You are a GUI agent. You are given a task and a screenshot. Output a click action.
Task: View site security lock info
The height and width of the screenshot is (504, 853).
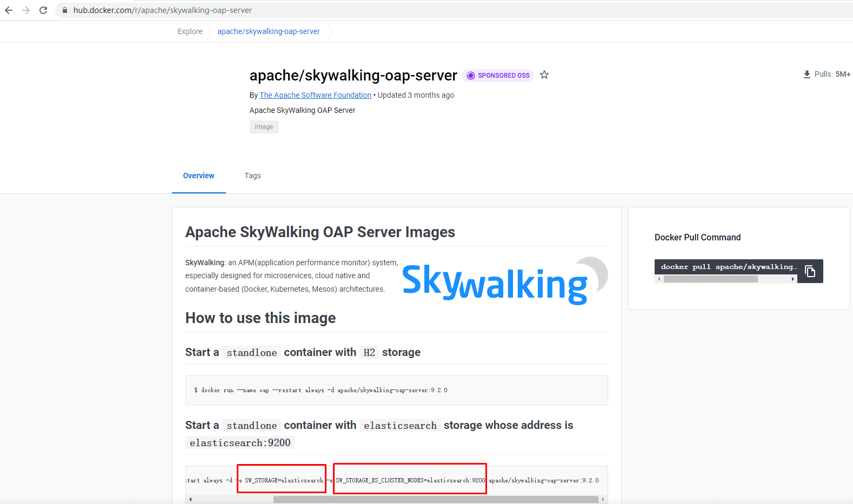65,10
